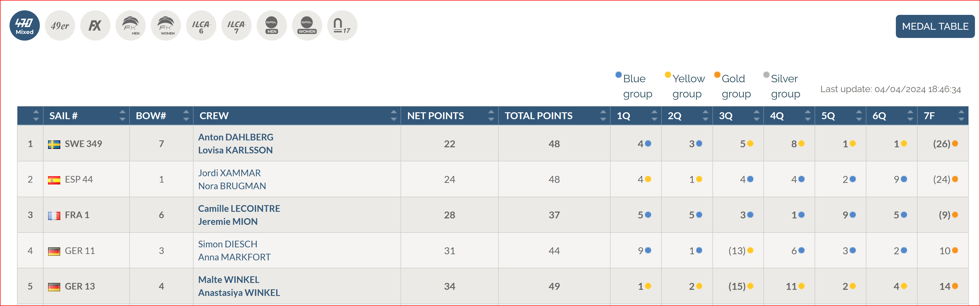
Task: Open Jordi XAMMAR crew link
Action: 229,173
